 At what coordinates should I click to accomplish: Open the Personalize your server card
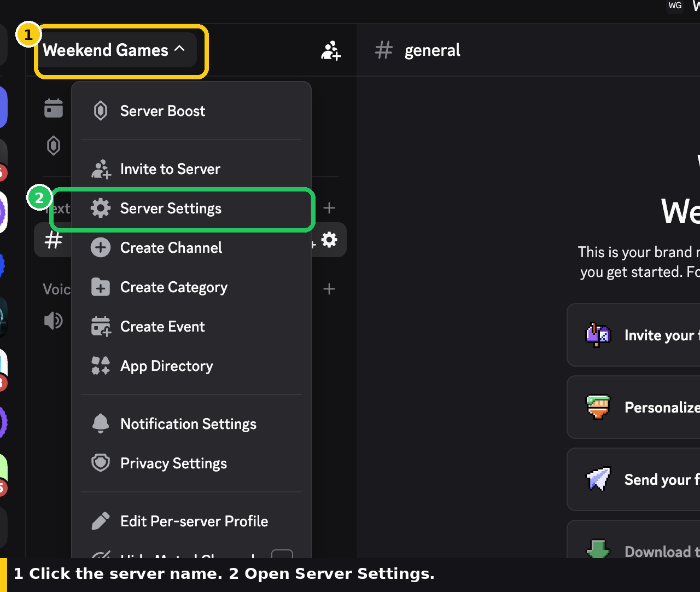click(x=634, y=407)
